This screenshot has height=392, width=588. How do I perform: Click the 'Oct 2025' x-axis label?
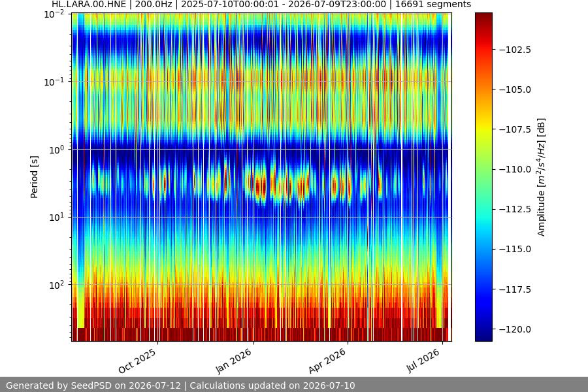click(137, 361)
